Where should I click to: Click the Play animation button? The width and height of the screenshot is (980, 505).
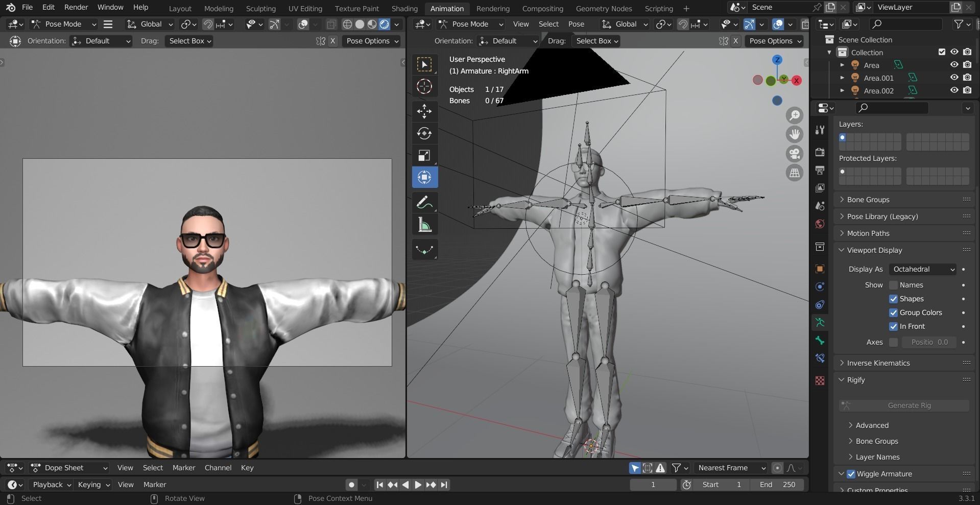coord(418,485)
